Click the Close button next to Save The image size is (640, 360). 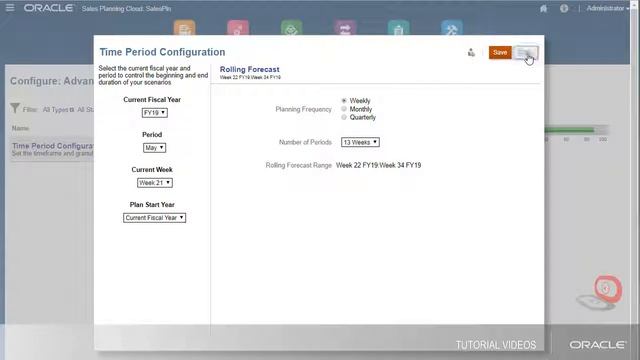tap(526, 52)
